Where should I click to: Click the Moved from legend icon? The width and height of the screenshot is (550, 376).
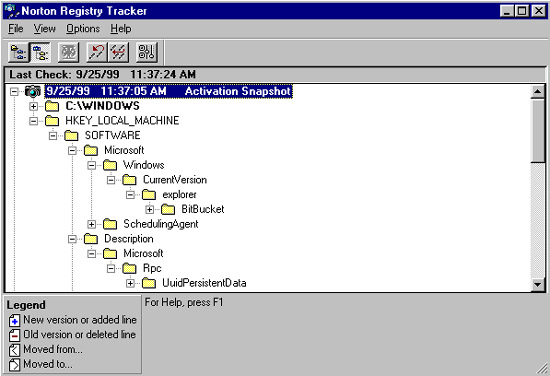coord(14,350)
